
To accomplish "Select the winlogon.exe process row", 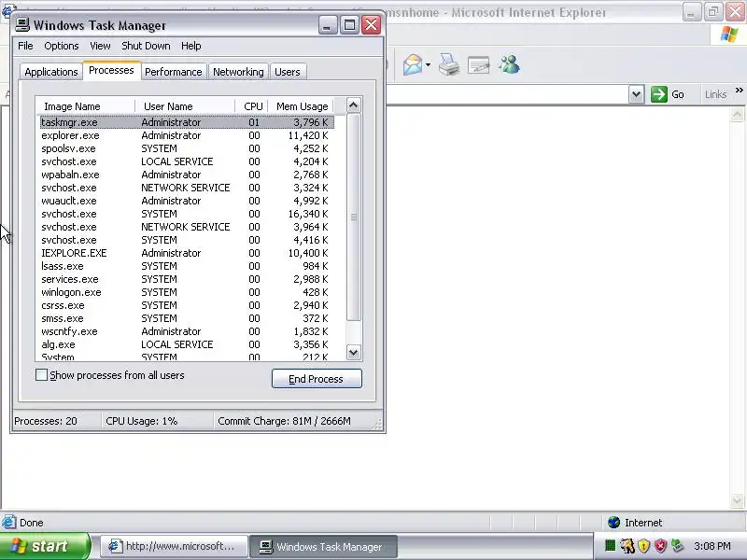I will pos(187,292).
